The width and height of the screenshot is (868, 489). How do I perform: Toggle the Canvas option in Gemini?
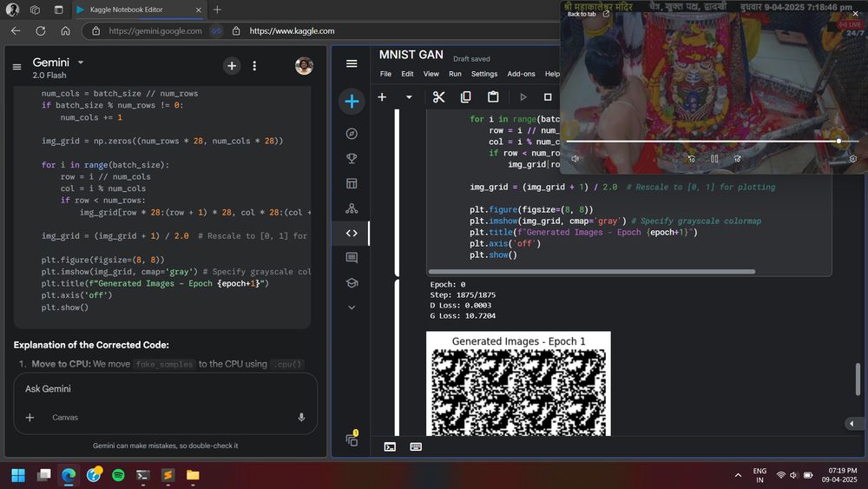click(x=65, y=417)
